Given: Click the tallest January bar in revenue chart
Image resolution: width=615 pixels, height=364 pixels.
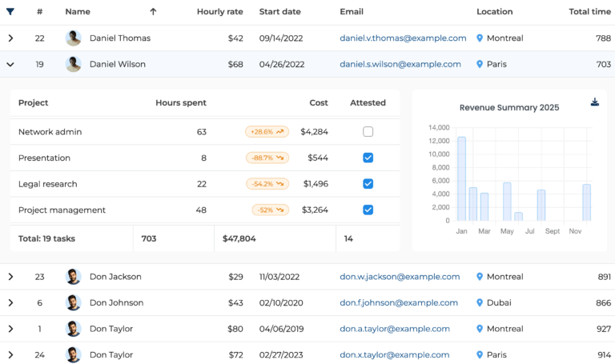Looking at the screenshot, I should 461,178.
